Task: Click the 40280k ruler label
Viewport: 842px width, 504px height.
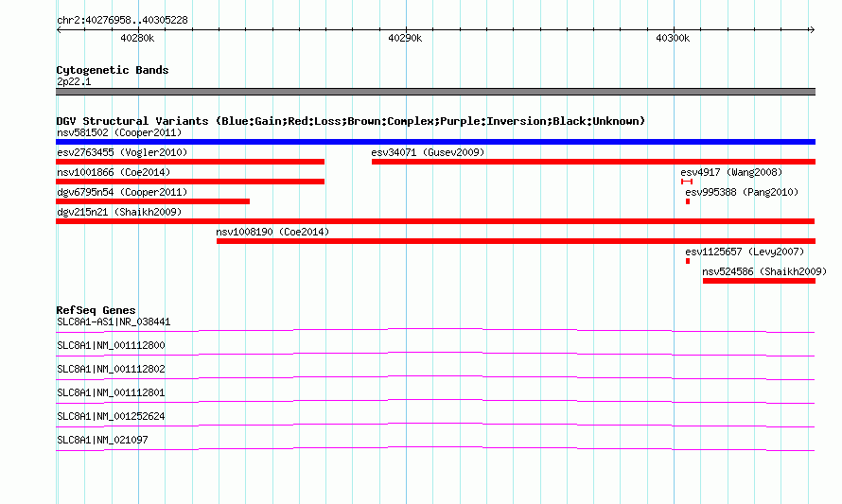Action: [x=137, y=38]
